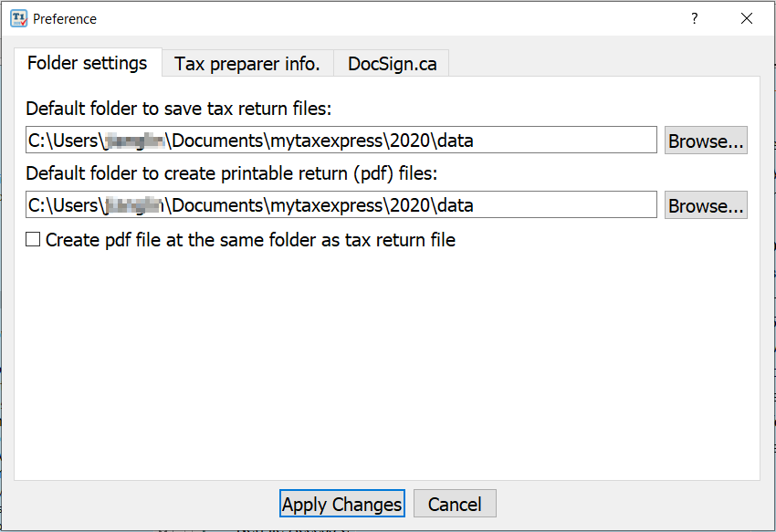Click the blank tab bar area right of DocSign.ca
This screenshot has width=776, height=532.
click(x=603, y=64)
